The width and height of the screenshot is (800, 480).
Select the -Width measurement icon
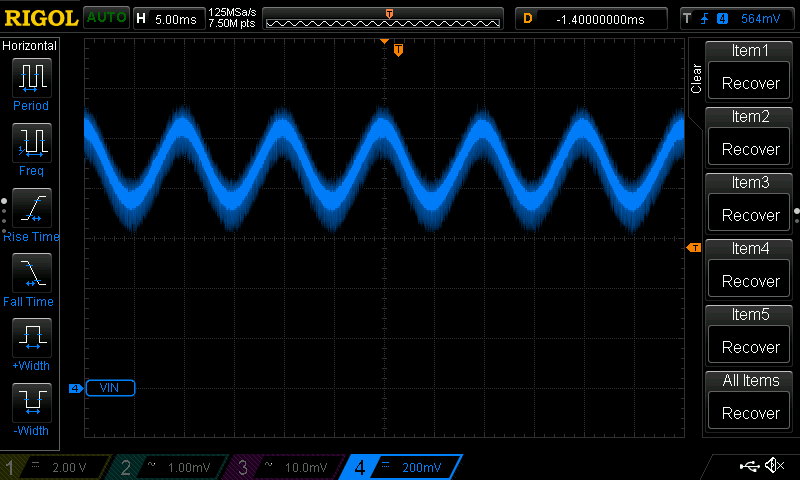pyautogui.click(x=32, y=402)
